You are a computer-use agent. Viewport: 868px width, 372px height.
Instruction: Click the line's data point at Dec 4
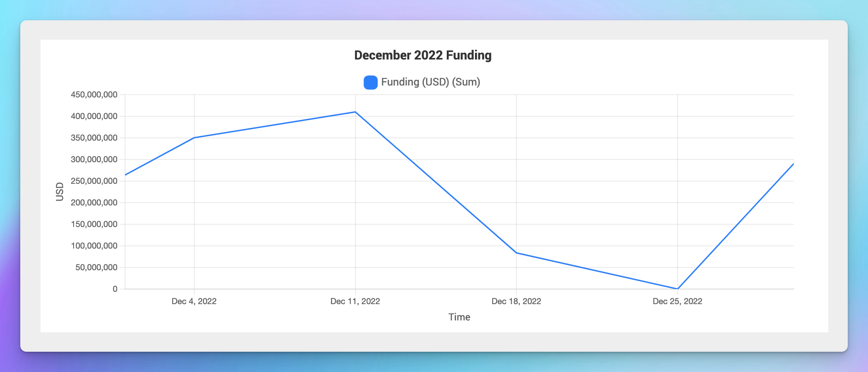[194, 138]
